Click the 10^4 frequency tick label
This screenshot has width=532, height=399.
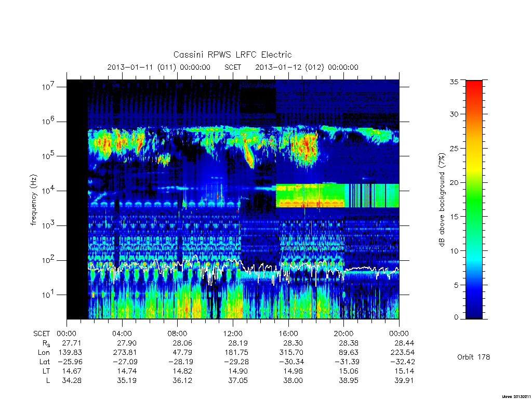tap(48, 191)
